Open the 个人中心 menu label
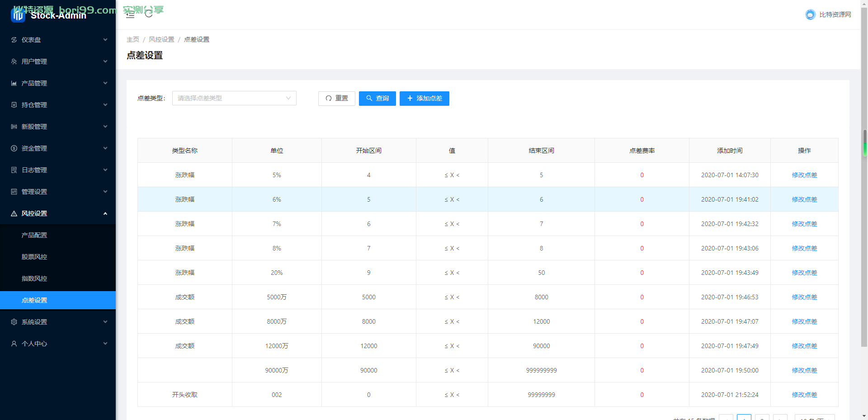Image resolution: width=868 pixels, height=420 pixels. coord(34,344)
